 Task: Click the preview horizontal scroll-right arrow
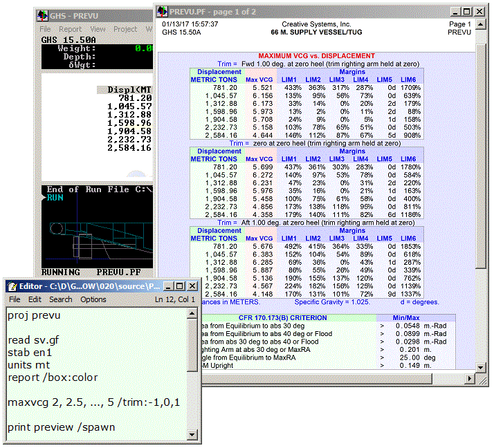pyautogui.click(x=470, y=378)
